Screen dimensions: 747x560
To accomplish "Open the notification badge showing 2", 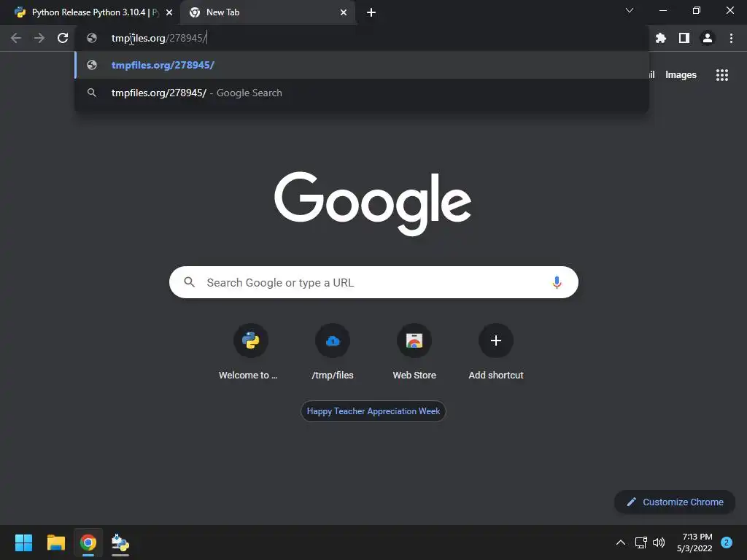I will point(727,542).
